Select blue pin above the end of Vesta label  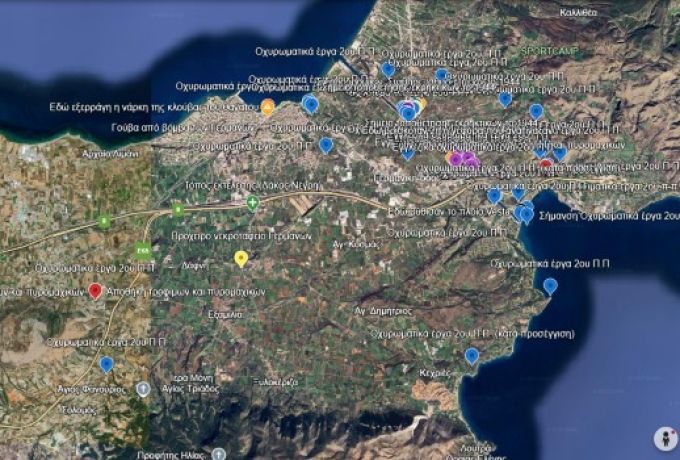pyautogui.click(x=494, y=196)
